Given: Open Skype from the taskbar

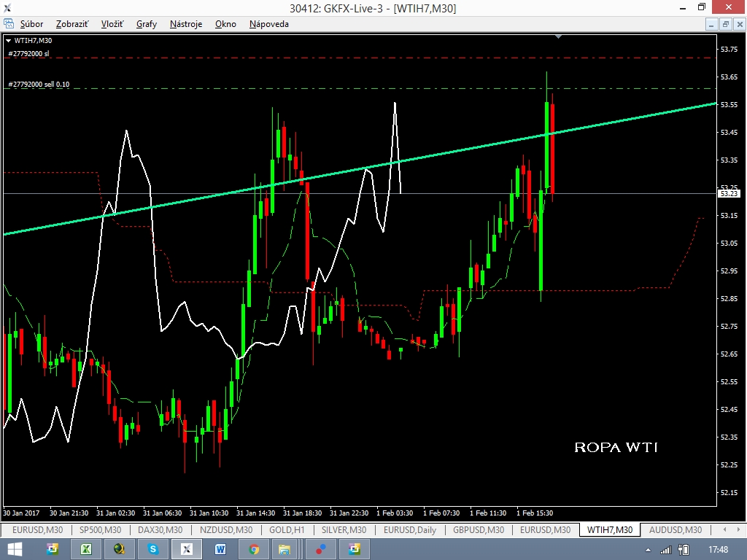Looking at the screenshot, I should point(153,549).
